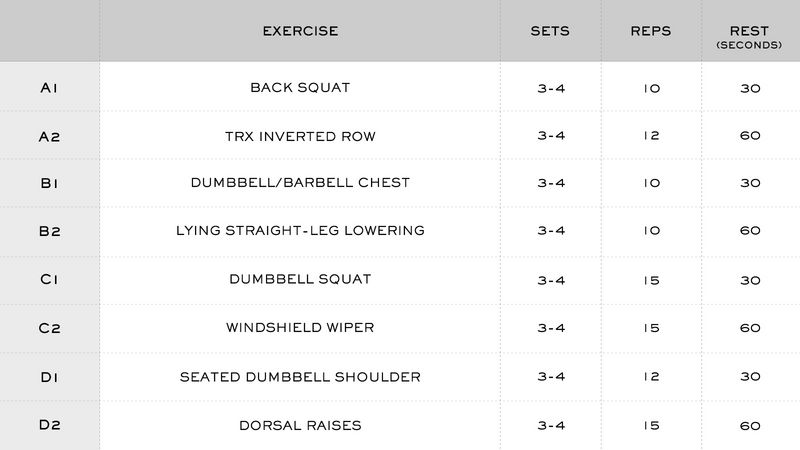800x450 pixels.
Task: Select the A1 row label
Action: (49, 88)
